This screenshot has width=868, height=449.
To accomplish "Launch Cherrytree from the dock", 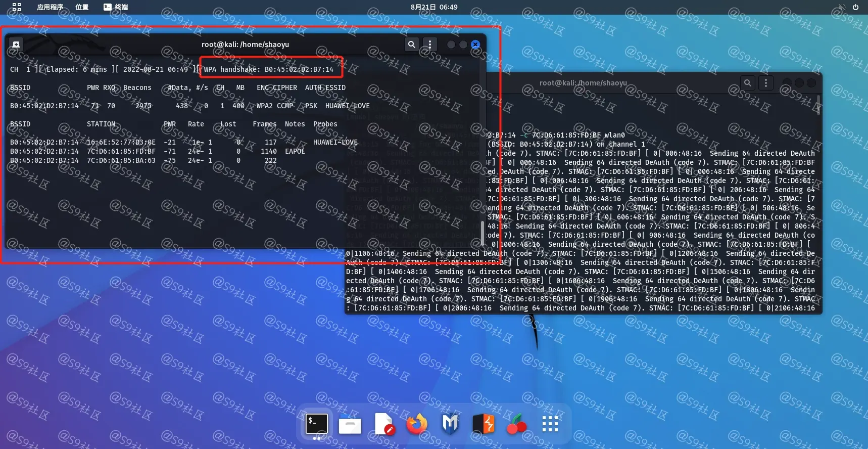I will (516, 424).
